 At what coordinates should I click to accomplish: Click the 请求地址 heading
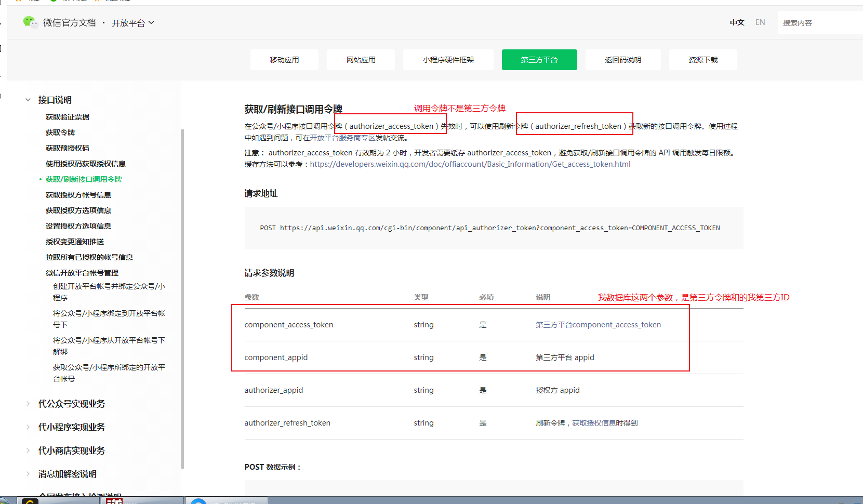tap(261, 194)
